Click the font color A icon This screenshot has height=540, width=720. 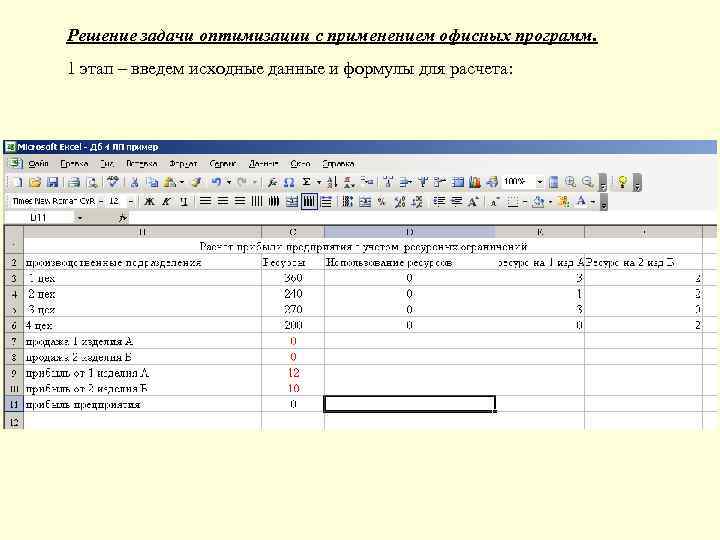coord(581,201)
